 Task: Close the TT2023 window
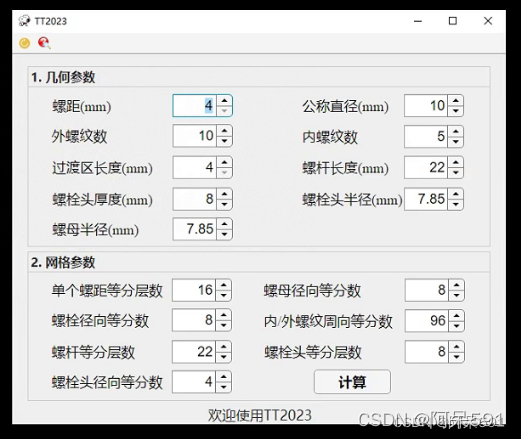point(488,21)
